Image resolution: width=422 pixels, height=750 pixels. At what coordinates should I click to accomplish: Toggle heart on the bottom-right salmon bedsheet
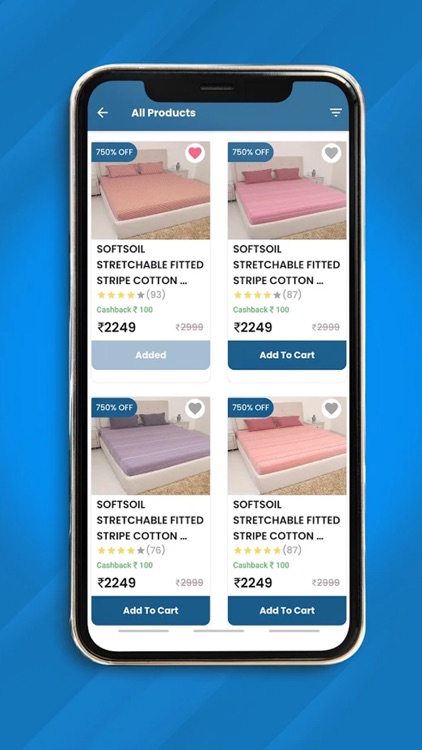point(331,408)
